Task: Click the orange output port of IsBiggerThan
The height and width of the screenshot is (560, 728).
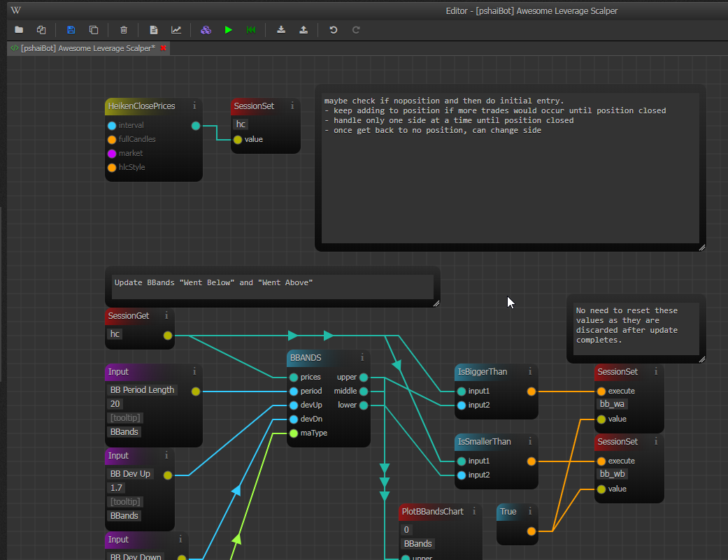Action: click(x=531, y=391)
